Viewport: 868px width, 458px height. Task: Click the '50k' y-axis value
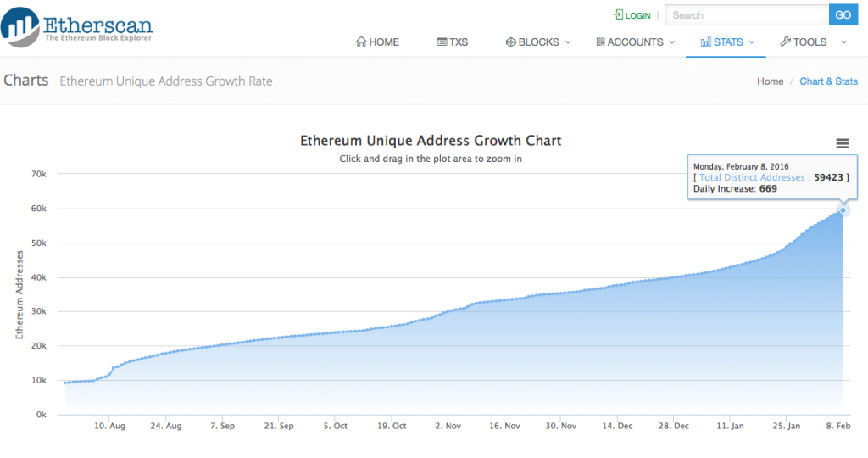tap(39, 243)
